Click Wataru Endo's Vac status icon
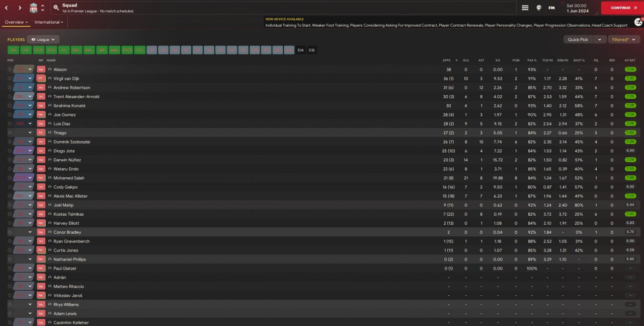The image size is (644, 326). tap(41, 169)
